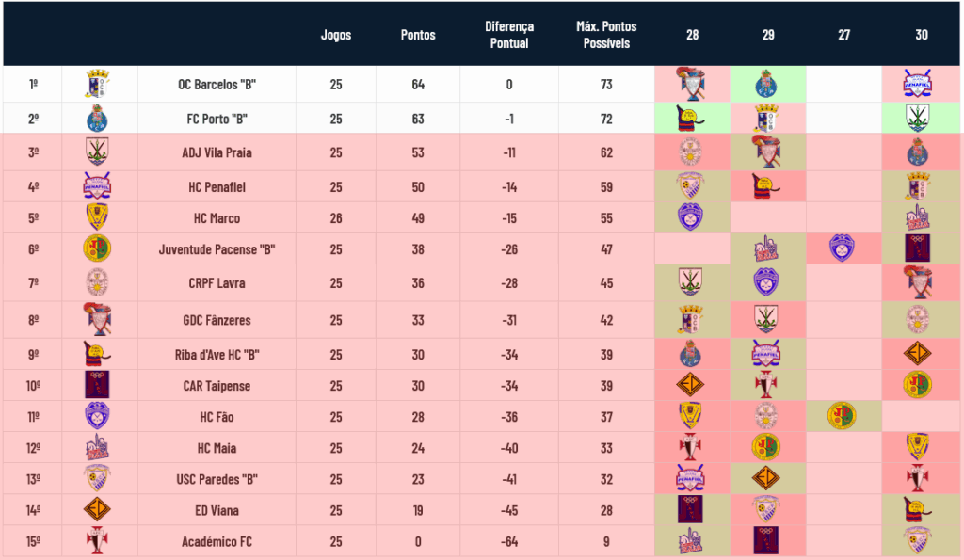The image size is (964, 560).
Task: Click OC Barcelos "B" crest in first row
Action: click(97, 84)
